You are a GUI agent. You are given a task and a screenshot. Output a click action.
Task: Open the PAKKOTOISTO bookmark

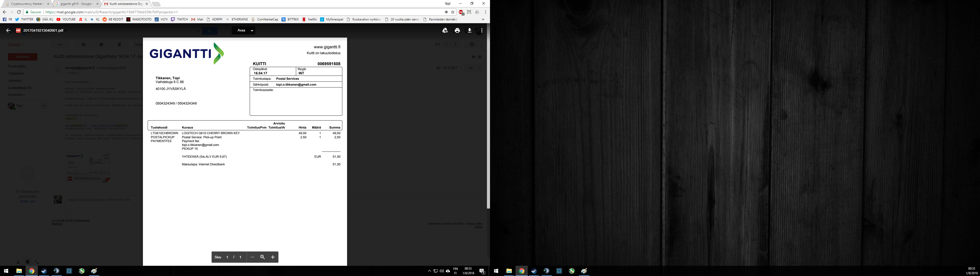click(x=139, y=19)
